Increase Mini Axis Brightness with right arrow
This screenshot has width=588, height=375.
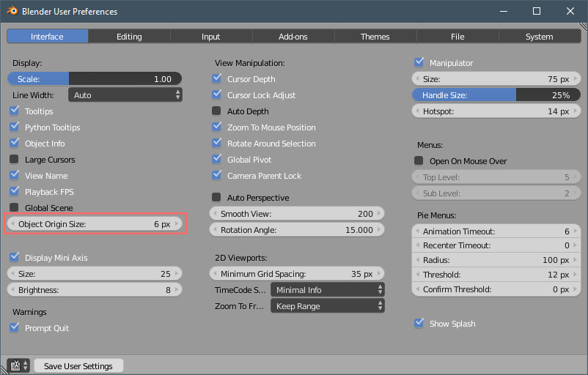coord(177,289)
